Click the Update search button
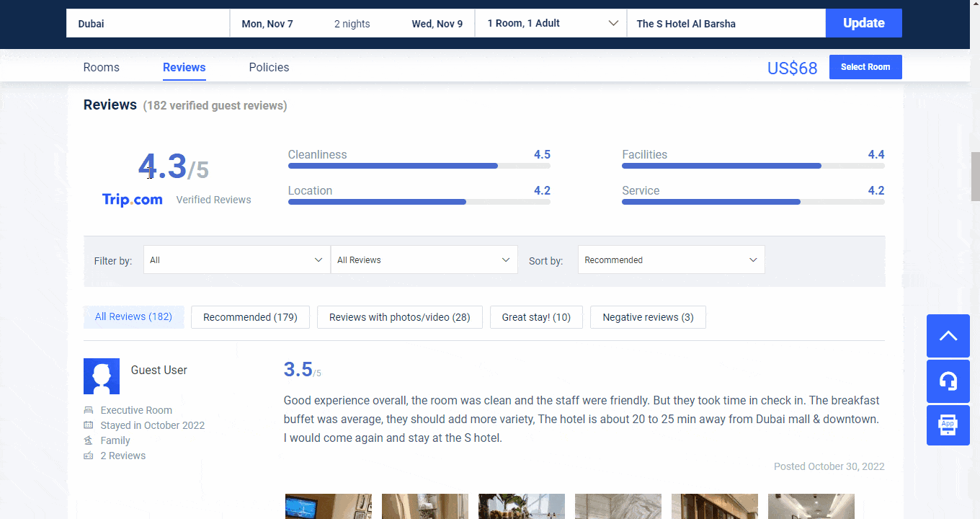The image size is (980, 519). pyautogui.click(x=863, y=23)
